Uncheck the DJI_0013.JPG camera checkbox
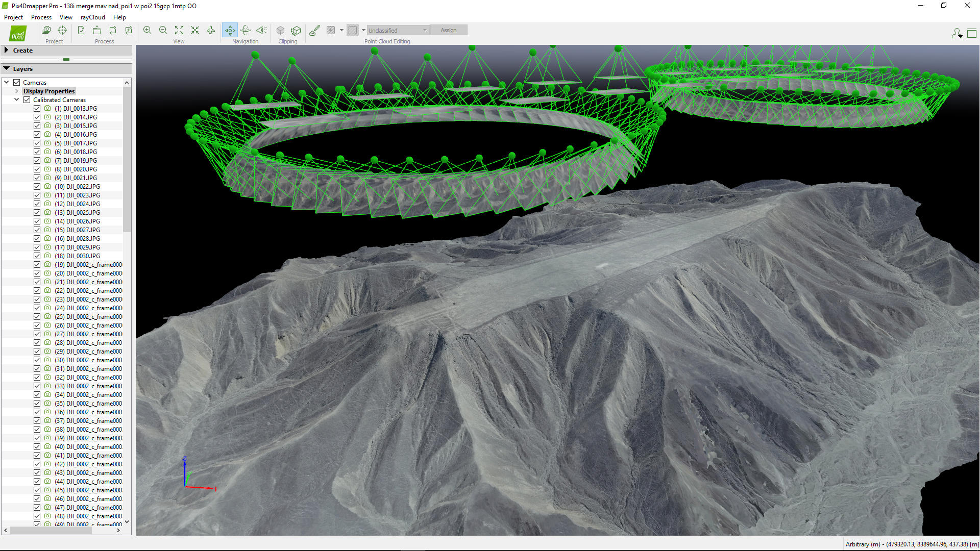Viewport: 980px width, 551px height. click(x=37, y=109)
